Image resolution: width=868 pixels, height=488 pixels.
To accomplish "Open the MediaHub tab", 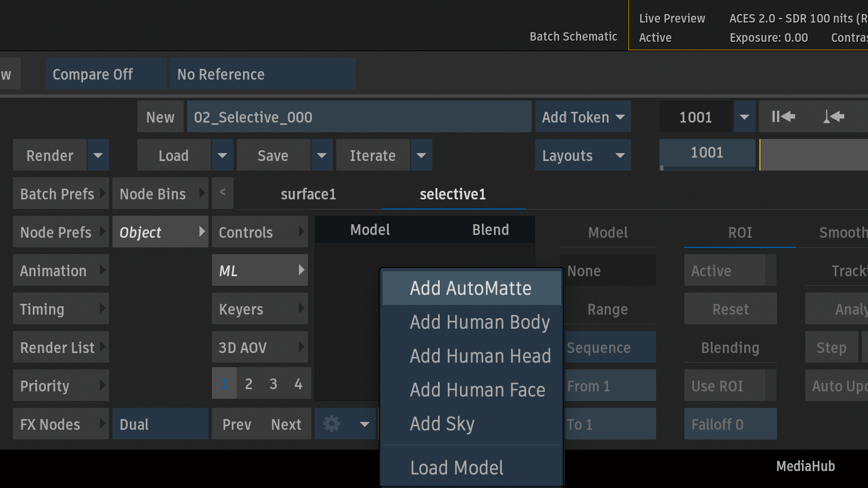I will 805,466.
